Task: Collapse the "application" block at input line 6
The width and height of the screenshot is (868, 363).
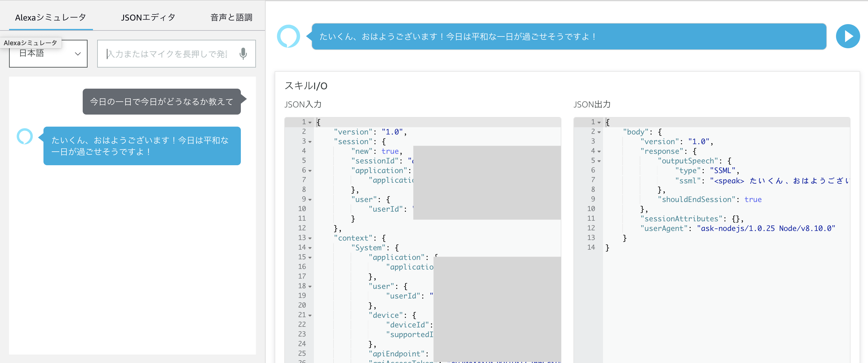Action: [310, 171]
